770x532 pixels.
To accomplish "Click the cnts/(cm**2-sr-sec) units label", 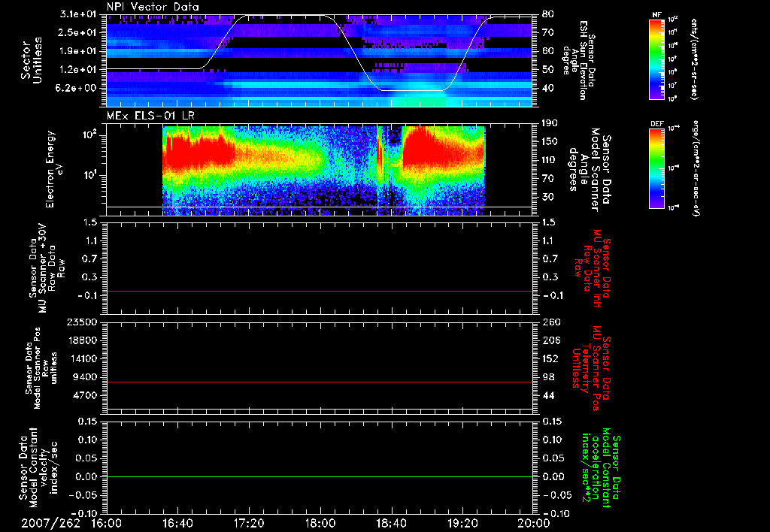I will tap(694, 59).
